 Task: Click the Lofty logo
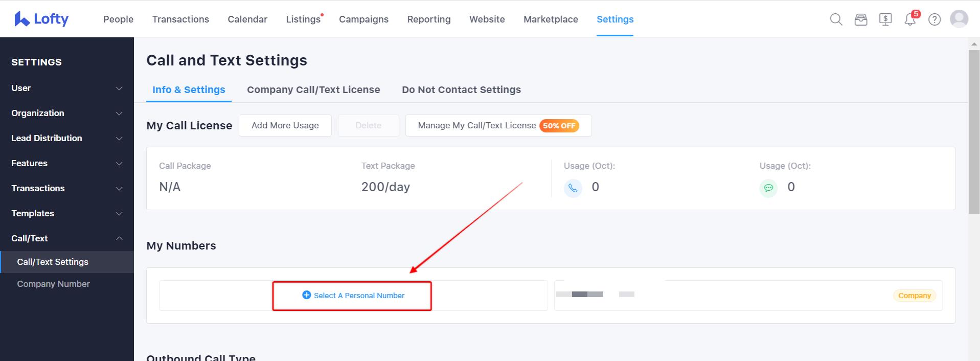[41, 19]
